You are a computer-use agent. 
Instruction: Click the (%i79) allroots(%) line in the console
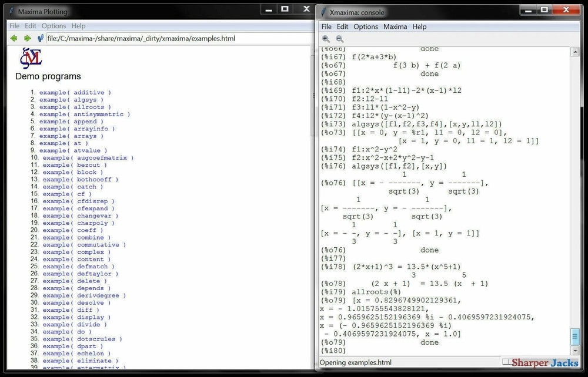tap(361, 292)
